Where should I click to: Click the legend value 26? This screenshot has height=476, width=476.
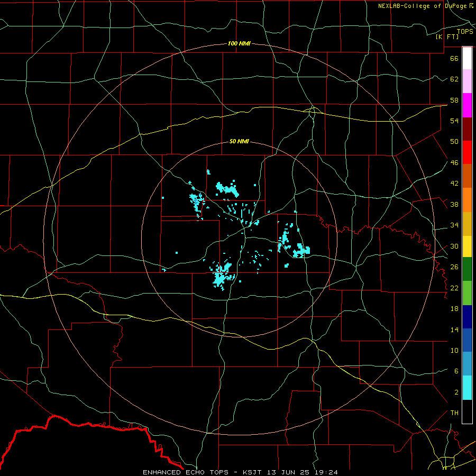(x=454, y=267)
